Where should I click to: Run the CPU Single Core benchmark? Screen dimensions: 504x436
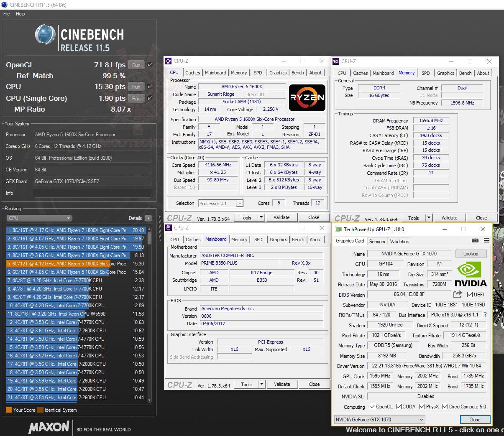[x=136, y=98]
